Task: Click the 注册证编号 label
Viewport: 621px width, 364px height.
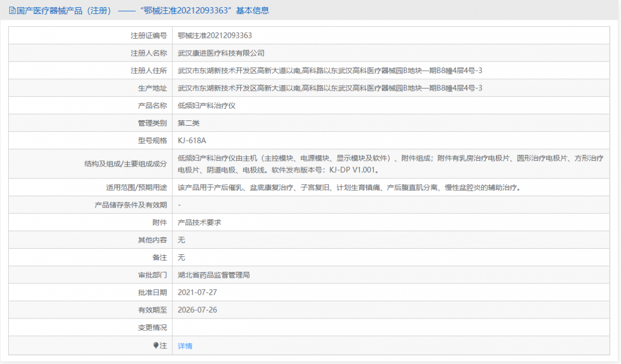Action: pyautogui.click(x=149, y=36)
